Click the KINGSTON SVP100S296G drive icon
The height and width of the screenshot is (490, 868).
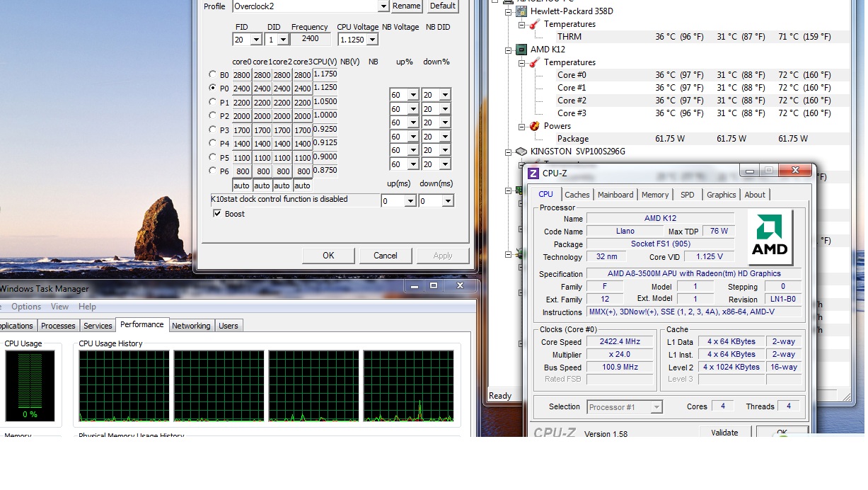pyautogui.click(x=521, y=152)
